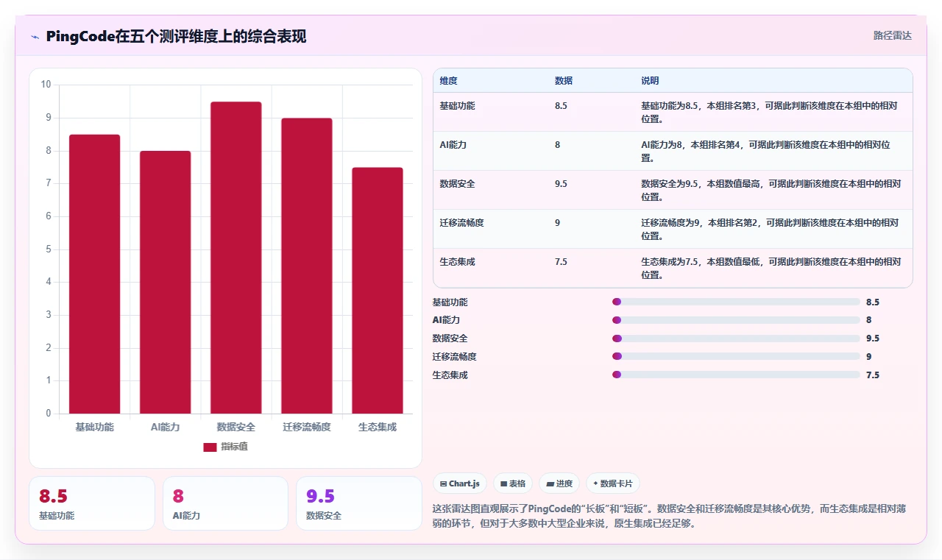The height and width of the screenshot is (560, 942).
Task: Click the 7.5 value beside the 生态集成 progress bar
Action: tap(873, 375)
